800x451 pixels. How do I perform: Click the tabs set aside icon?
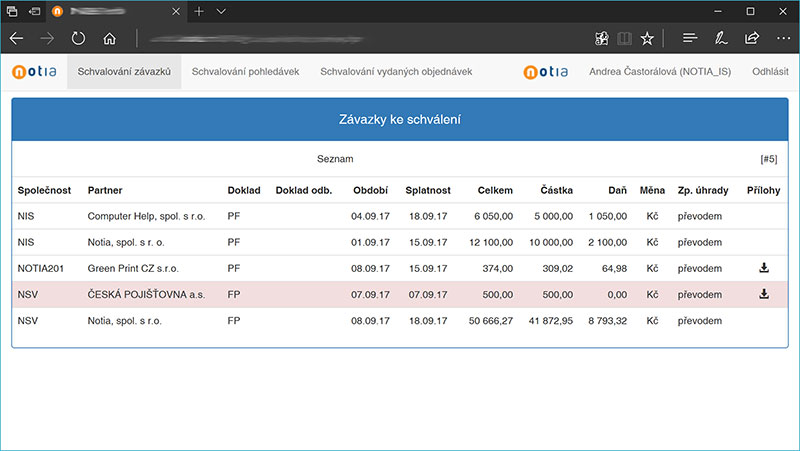tap(12, 11)
